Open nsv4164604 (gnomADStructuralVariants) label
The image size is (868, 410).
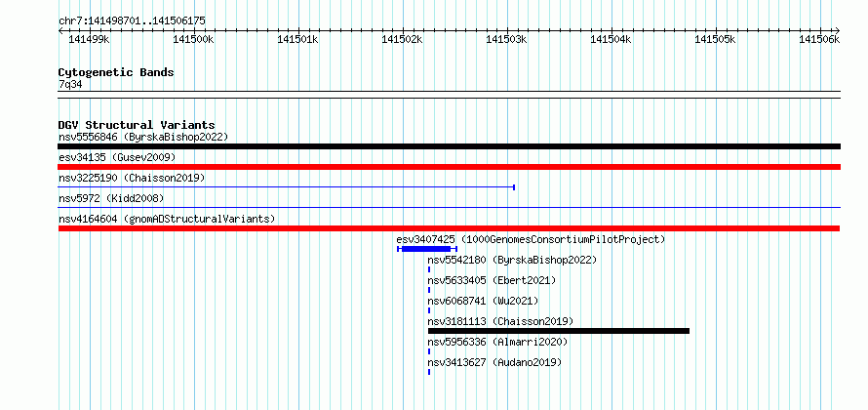[167, 219]
